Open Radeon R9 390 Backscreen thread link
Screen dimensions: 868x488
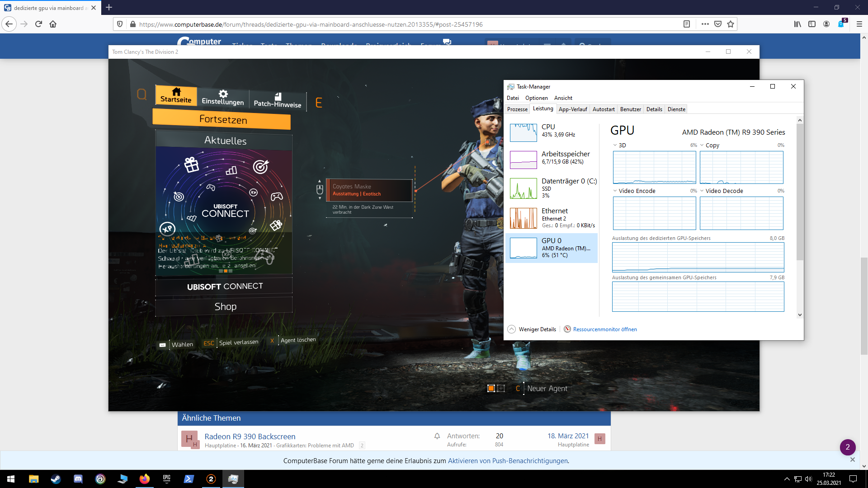coord(250,436)
